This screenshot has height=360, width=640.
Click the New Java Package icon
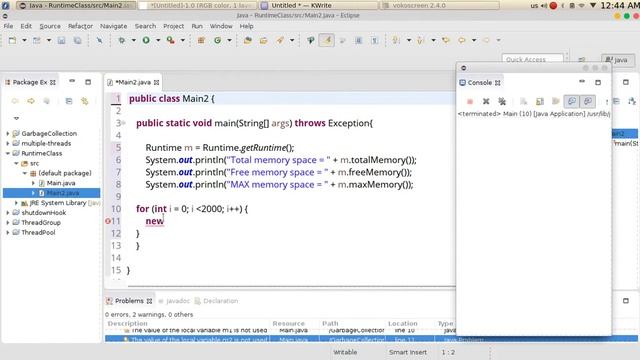point(201,40)
